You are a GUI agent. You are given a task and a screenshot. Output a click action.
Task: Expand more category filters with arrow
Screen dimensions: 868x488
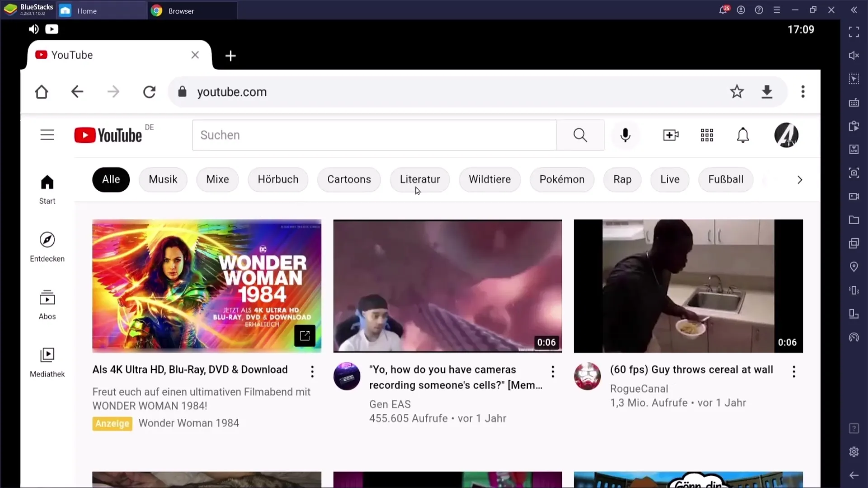pos(799,180)
